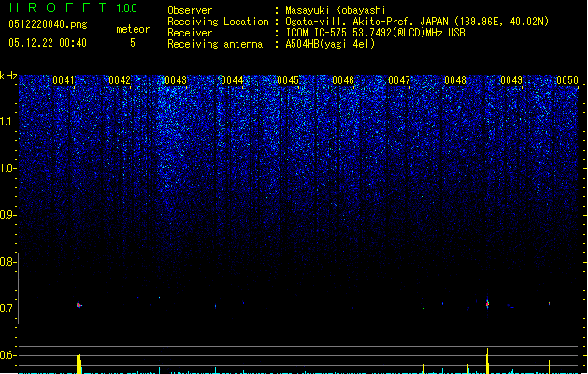Click the 0045 time marker
The height and width of the screenshot is (374, 588).
288,80
